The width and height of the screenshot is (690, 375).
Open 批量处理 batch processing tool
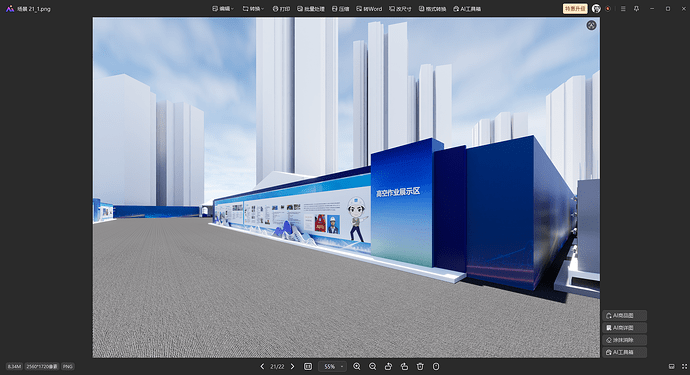(311, 8)
